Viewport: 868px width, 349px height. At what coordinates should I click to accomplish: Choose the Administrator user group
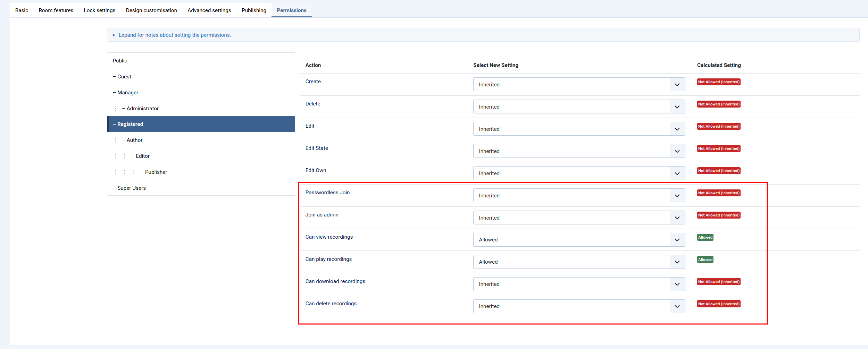coord(142,109)
